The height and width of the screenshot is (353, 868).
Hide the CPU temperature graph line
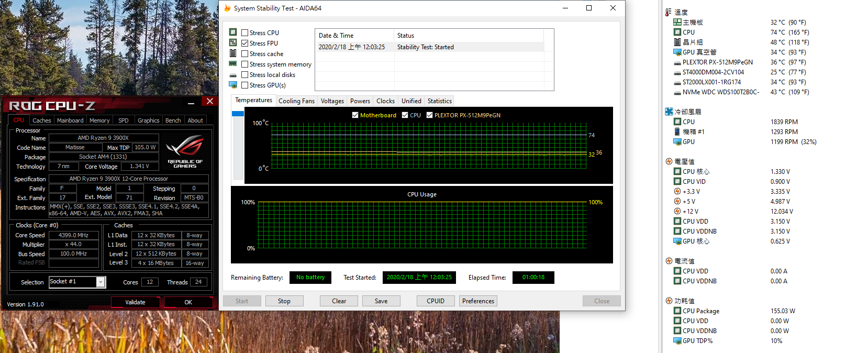pos(405,115)
